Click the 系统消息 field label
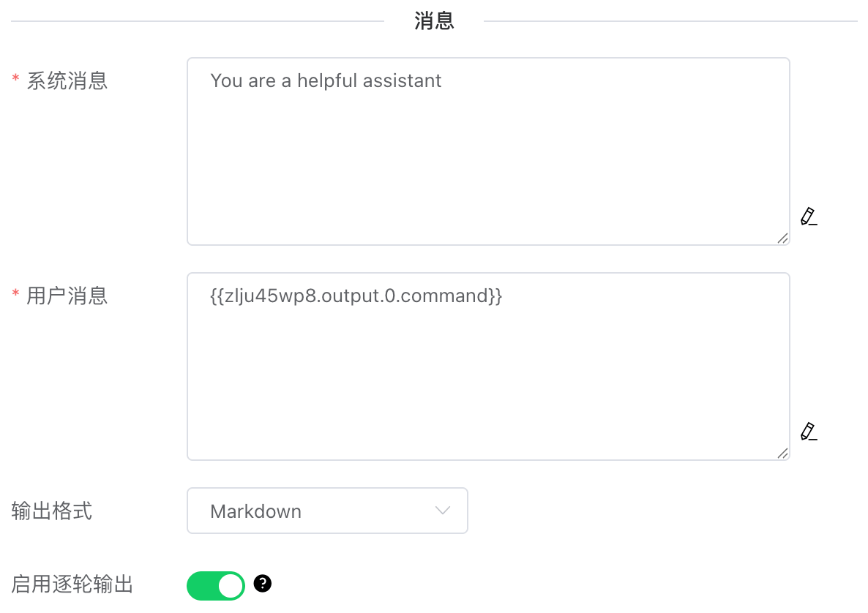This screenshot has height=613, width=868. pos(67,80)
